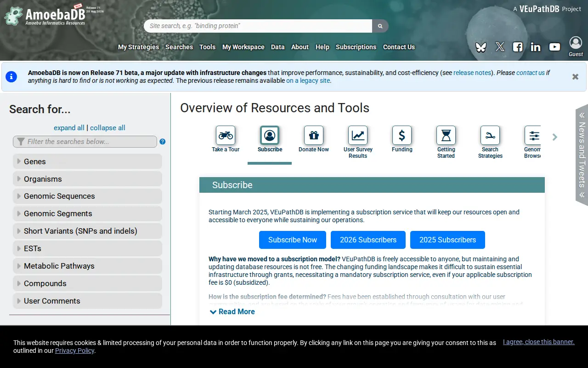Viewport: 588px width, 368px height.
Task: Click the Take a Tour motorcycle icon
Action: (x=226, y=135)
